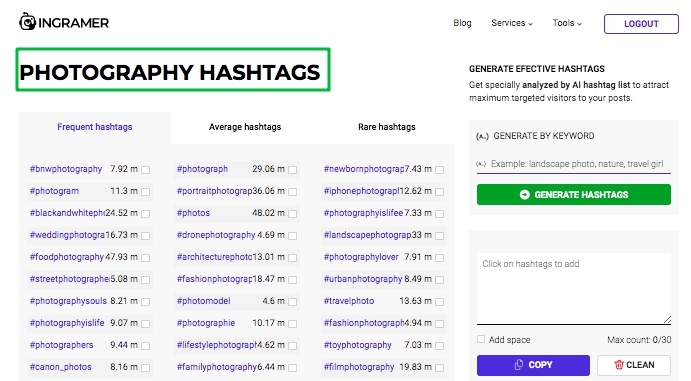Click the copy icon in Copy button
This screenshot has height=381, width=691.
519,365
